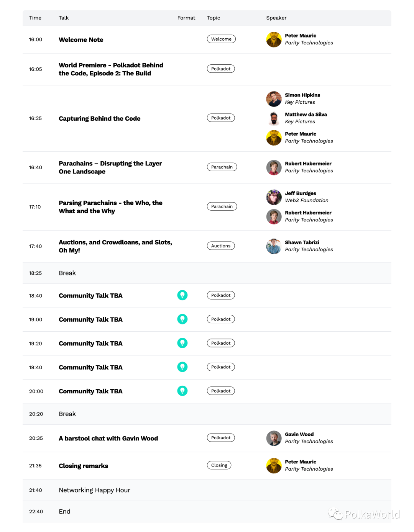
Task: Click Jeff Burdges' profile photo
Action: coord(274,197)
